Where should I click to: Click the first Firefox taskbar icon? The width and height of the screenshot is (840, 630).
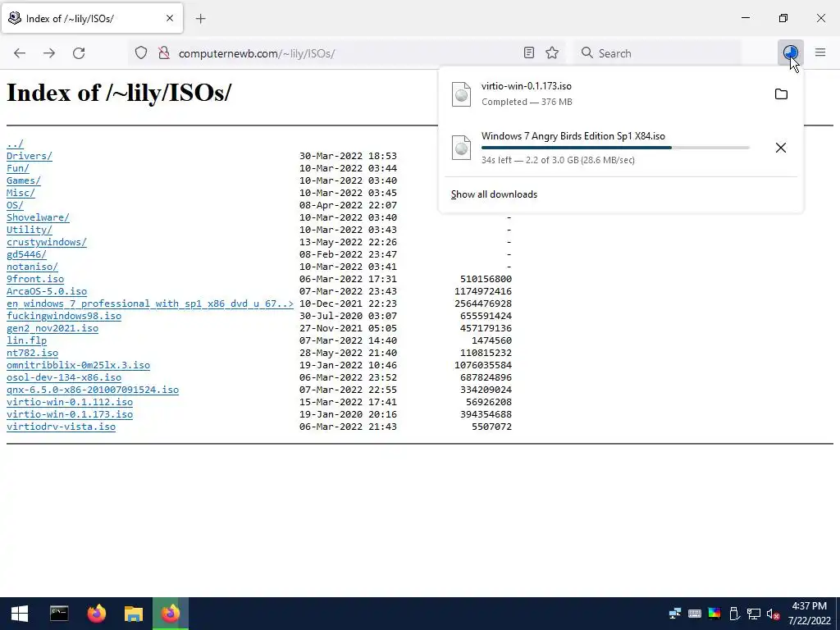tap(97, 614)
